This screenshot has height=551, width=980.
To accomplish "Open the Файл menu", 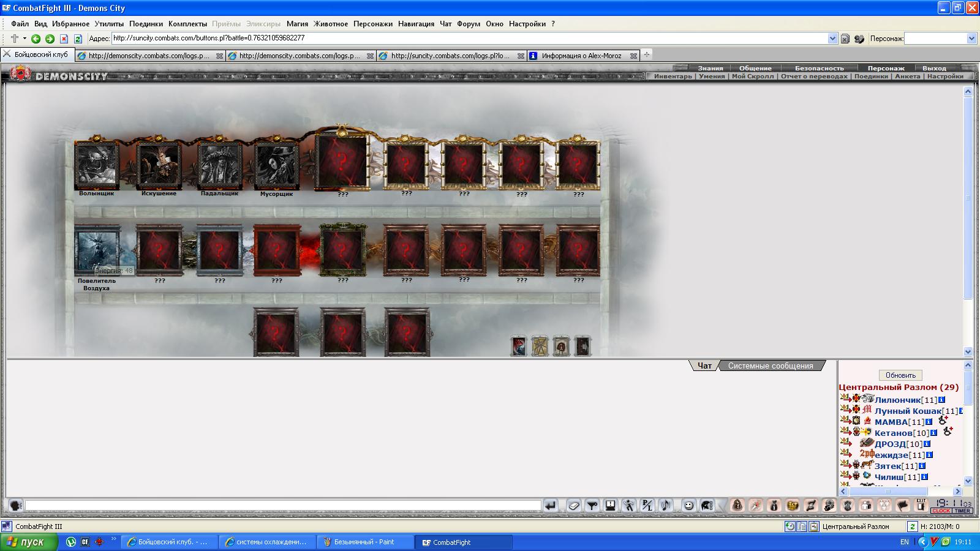I will (20, 24).
